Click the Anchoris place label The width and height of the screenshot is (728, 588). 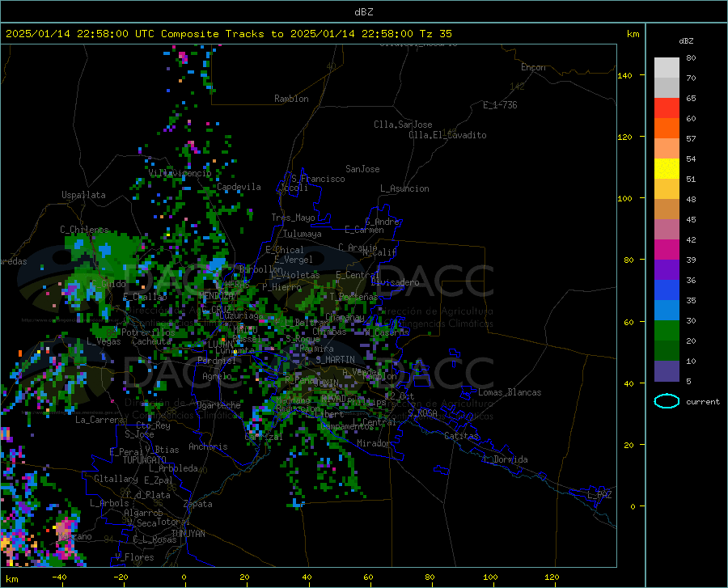pyautogui.click(x=208, y=446)
